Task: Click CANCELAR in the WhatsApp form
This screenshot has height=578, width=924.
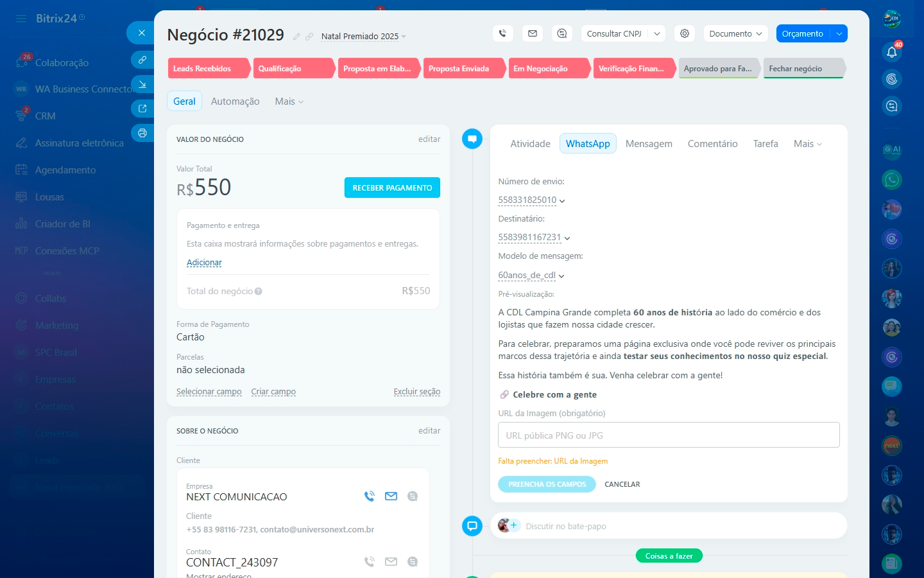Action: tap(622, 484)
